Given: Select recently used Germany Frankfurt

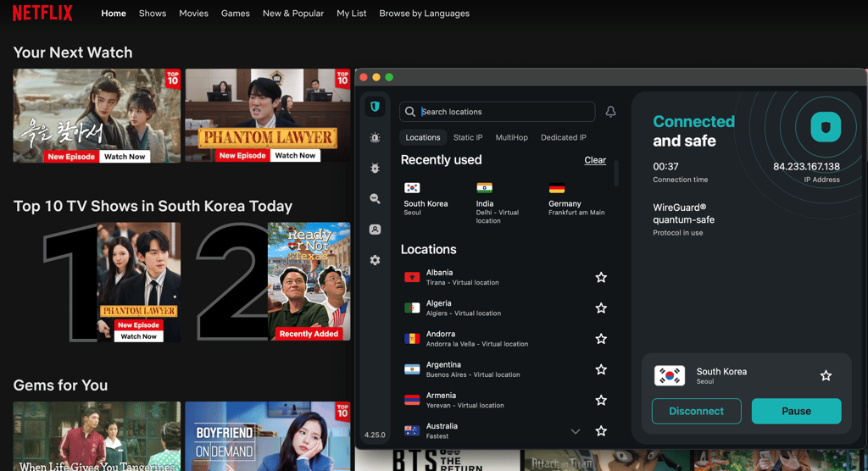Looking at the screenshot, I should (576, 199).
